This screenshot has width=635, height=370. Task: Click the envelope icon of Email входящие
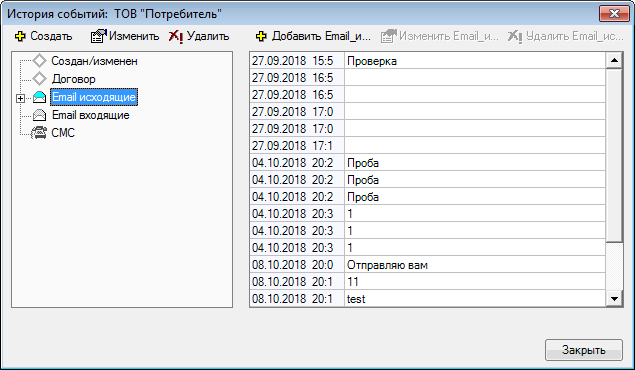coord(39,115)
